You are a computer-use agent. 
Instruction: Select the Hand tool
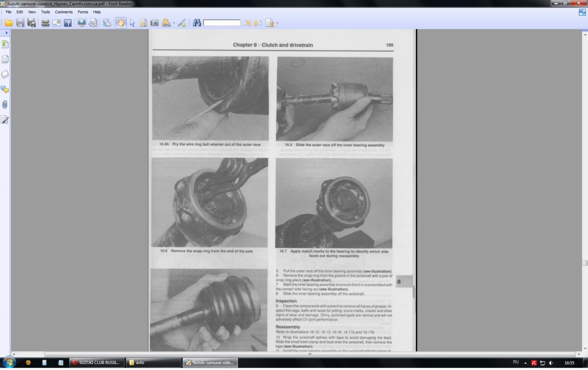pos(121,23)
